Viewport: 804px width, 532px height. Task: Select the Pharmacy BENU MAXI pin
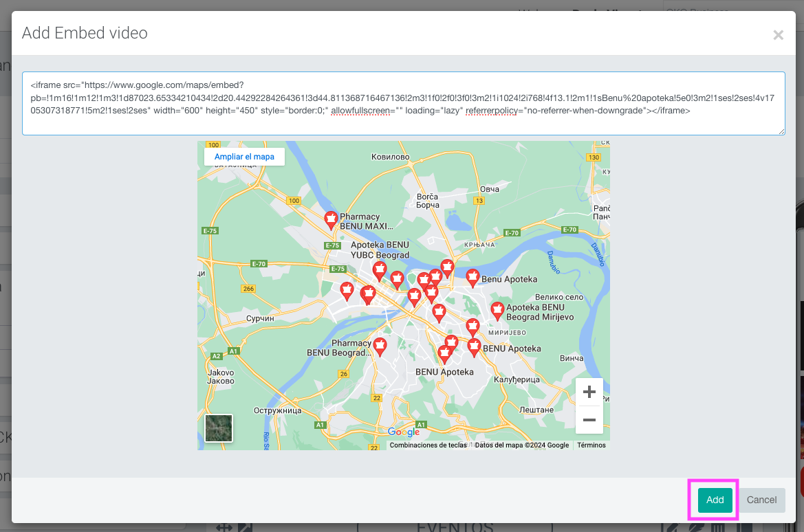332,221
